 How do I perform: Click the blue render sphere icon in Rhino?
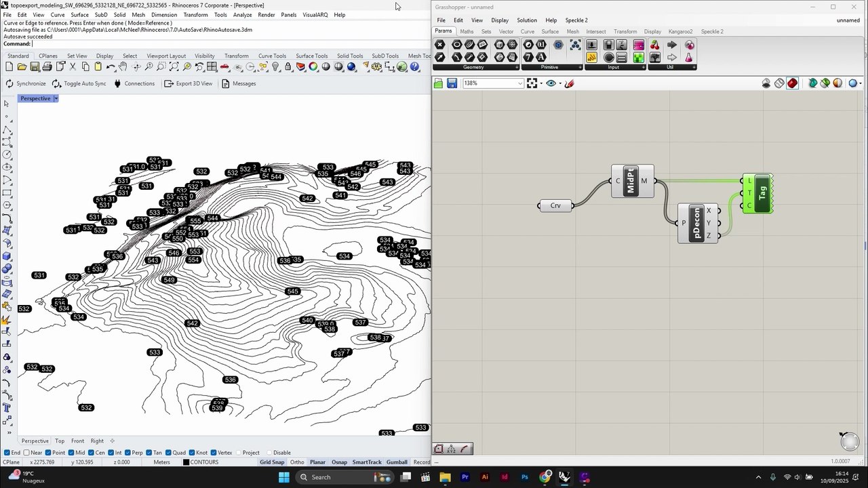[x=351, y=66]
